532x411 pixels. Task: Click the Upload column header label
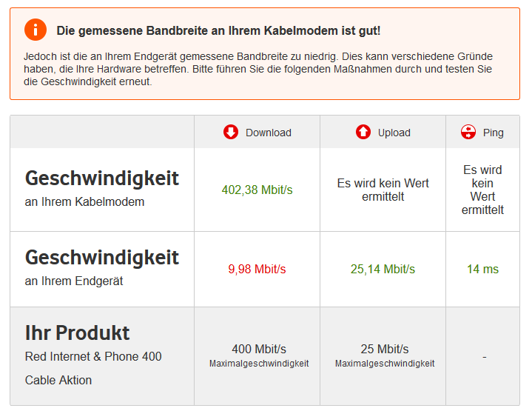pyautogui.click(x=394, y=133)
